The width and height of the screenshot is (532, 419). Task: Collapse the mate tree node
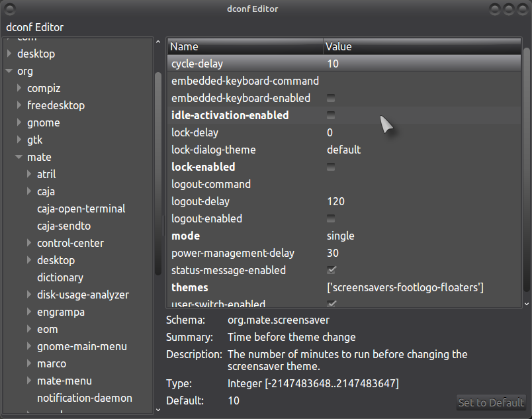(19, 157)
